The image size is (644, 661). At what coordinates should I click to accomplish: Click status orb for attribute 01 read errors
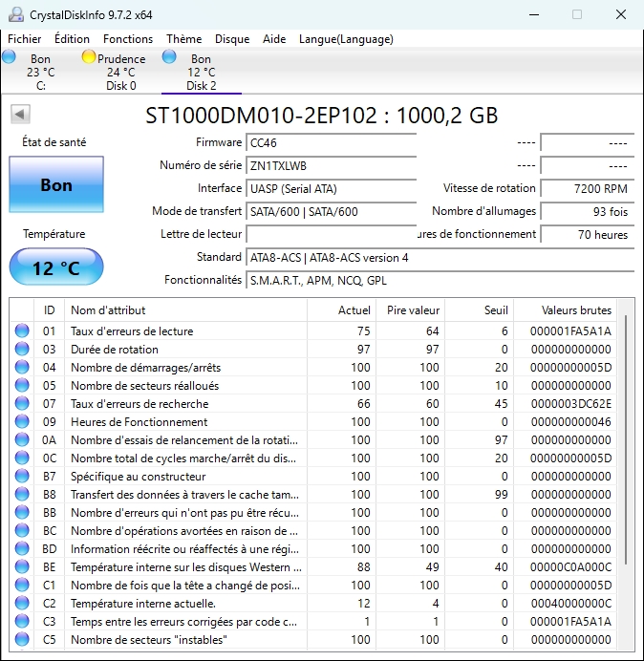tap(22, 331)
